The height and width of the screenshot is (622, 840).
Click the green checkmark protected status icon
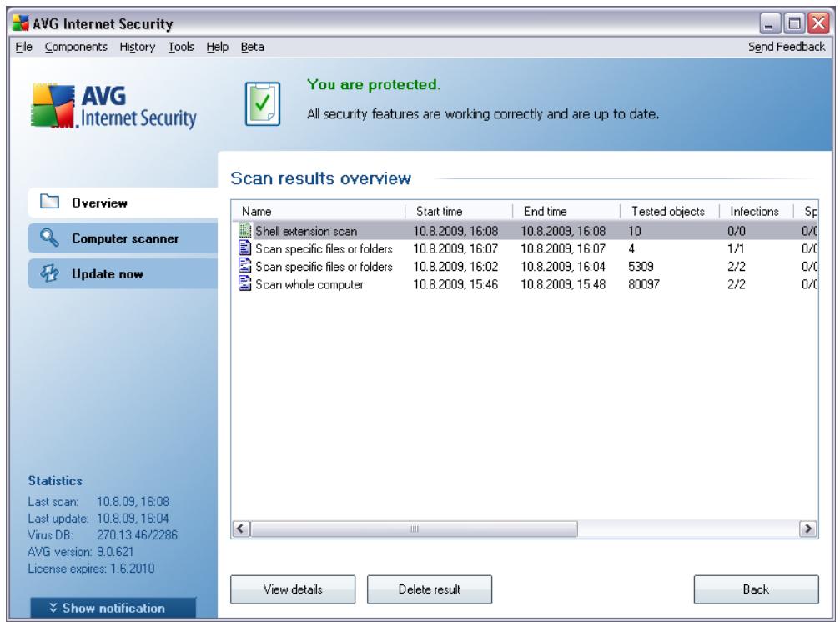coord(263,104)
